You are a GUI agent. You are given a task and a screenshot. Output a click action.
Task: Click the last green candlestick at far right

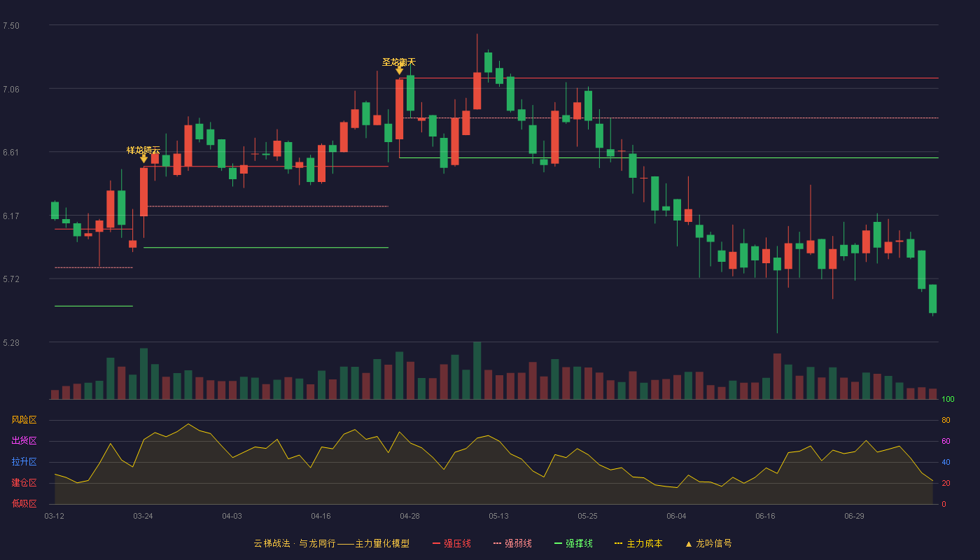point(932,299)
